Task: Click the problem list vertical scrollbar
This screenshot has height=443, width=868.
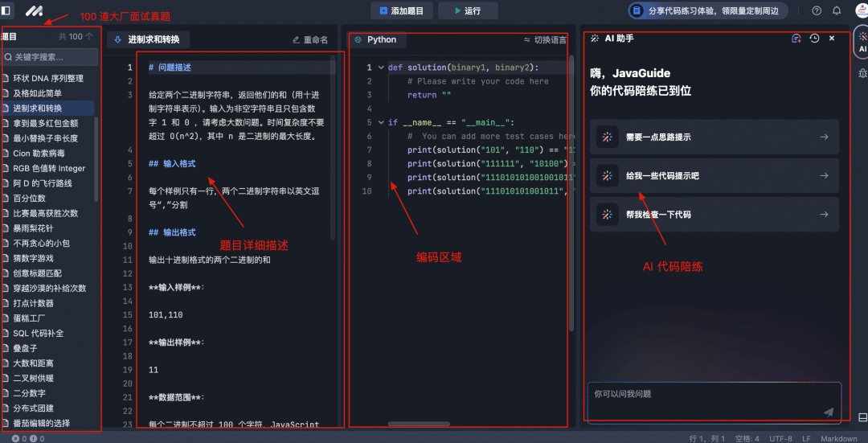Action: pos(96,159)
